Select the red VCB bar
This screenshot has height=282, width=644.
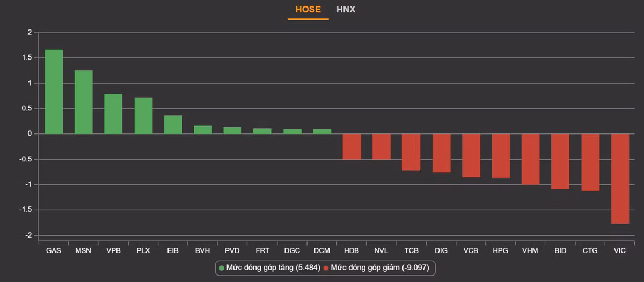coord(471,155)
